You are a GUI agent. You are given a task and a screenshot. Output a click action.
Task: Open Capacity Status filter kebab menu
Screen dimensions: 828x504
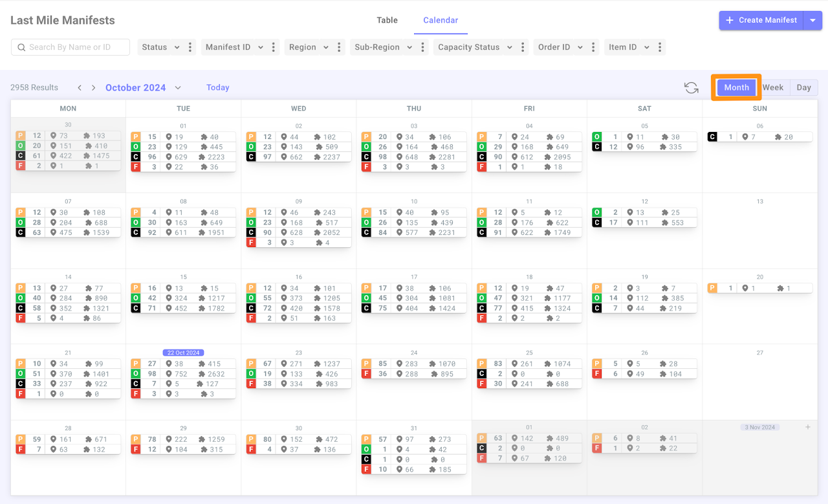(x=523, y=47)
